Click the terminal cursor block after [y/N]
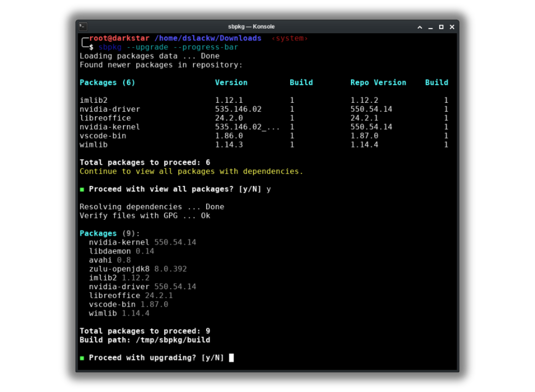The height and width of the screenshot is (392, 535). [232, 357]
